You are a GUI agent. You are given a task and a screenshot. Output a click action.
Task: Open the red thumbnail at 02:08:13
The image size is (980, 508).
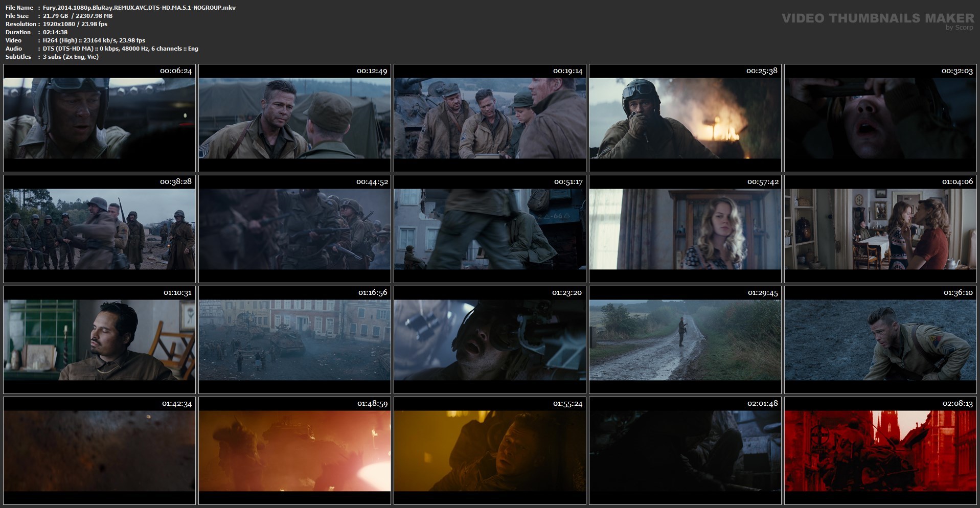point(880,451)
